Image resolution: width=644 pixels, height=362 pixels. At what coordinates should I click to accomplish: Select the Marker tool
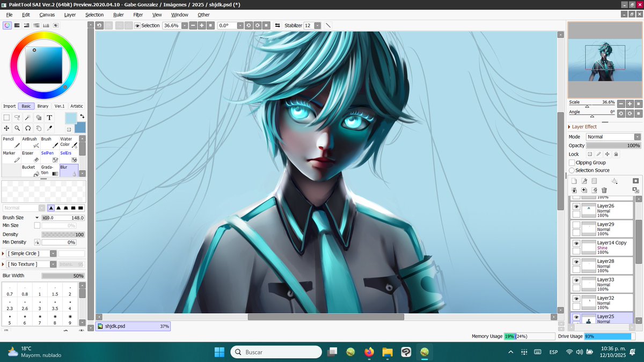(x=11, y=156)
